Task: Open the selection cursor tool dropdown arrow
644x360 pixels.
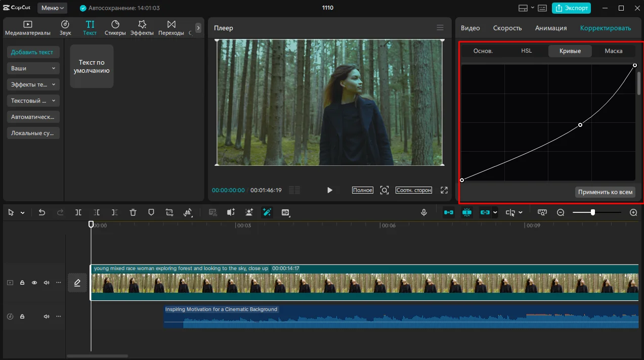Action: [x=23, y=213]
